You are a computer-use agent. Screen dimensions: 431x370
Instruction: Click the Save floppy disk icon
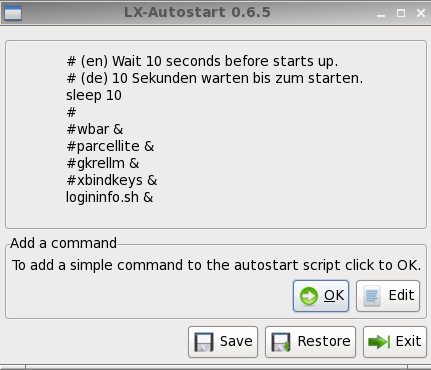[x=204, y=342]
